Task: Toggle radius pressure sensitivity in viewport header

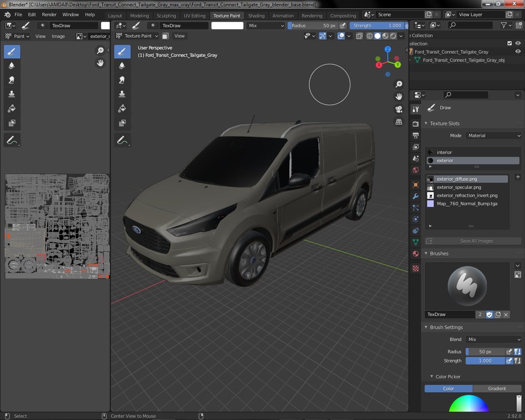Action: click(x=343, y=26)
